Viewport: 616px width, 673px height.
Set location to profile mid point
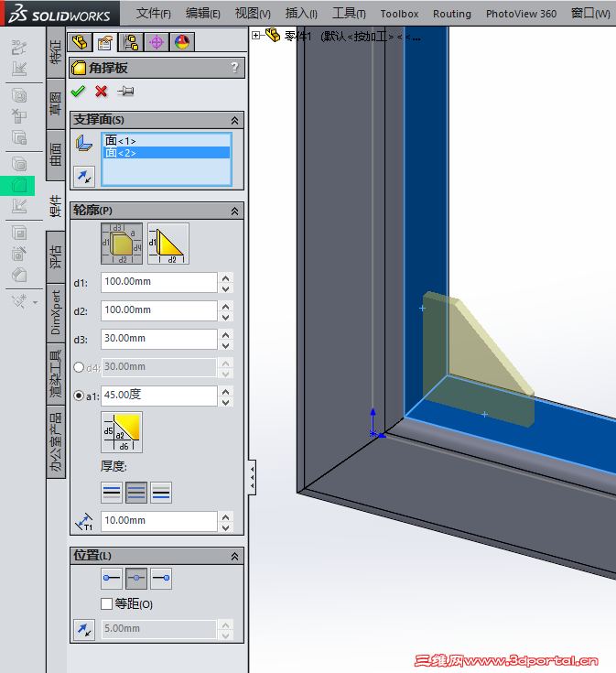136,578
